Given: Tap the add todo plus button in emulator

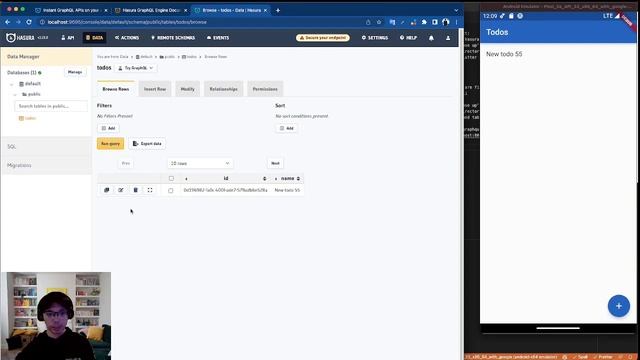Looking at the screenshot, I should click(618, 306).
